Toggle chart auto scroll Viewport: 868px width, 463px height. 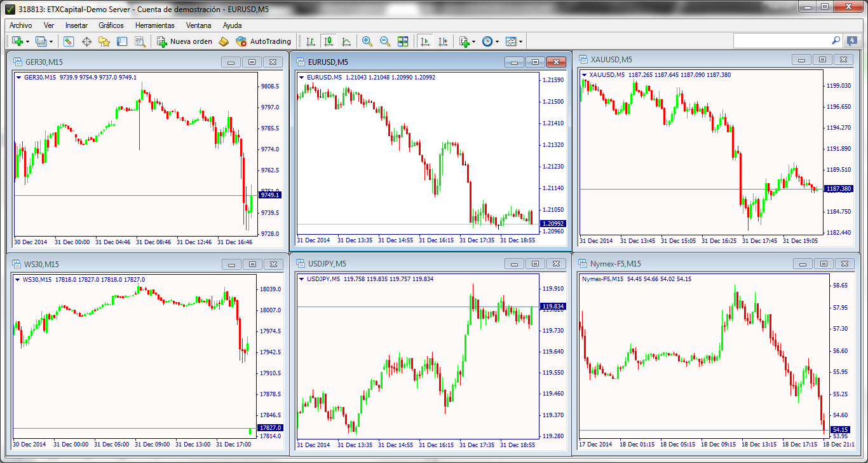coord(425,41)
